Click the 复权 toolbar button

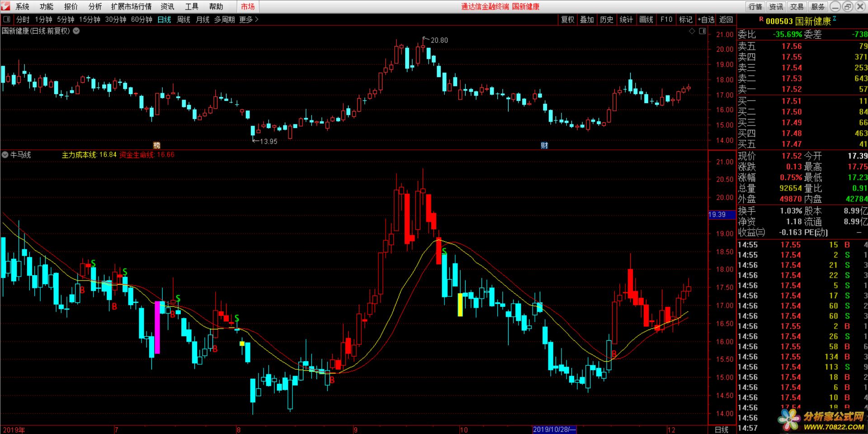click(567, 19)
